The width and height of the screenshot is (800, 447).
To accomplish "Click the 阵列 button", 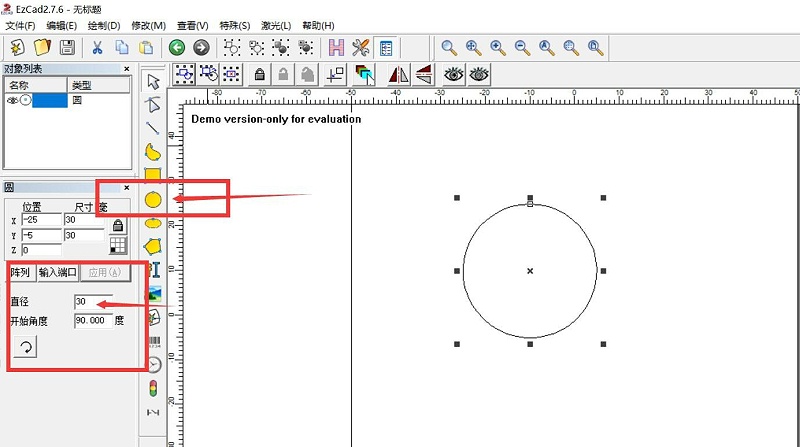I will 20,272.
